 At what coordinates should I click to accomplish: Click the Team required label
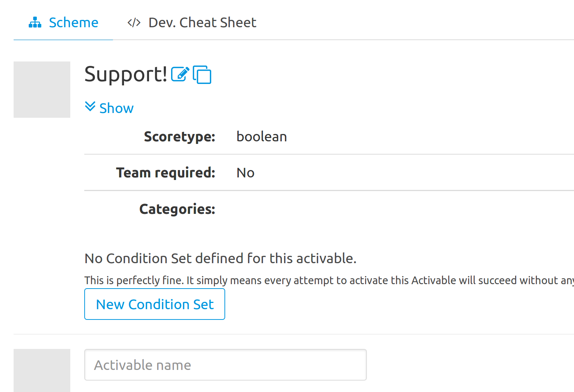pyautogui.click(x=166, y=173)
